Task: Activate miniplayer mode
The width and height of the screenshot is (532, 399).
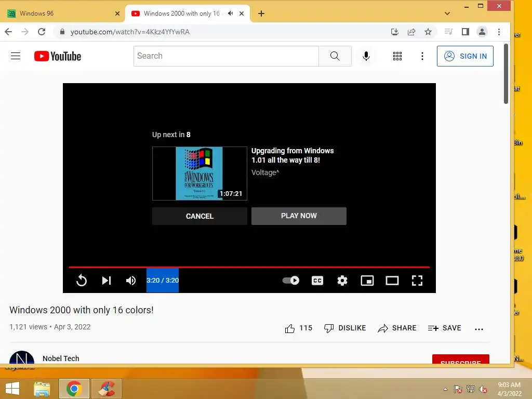Action: tap(367, 280)
